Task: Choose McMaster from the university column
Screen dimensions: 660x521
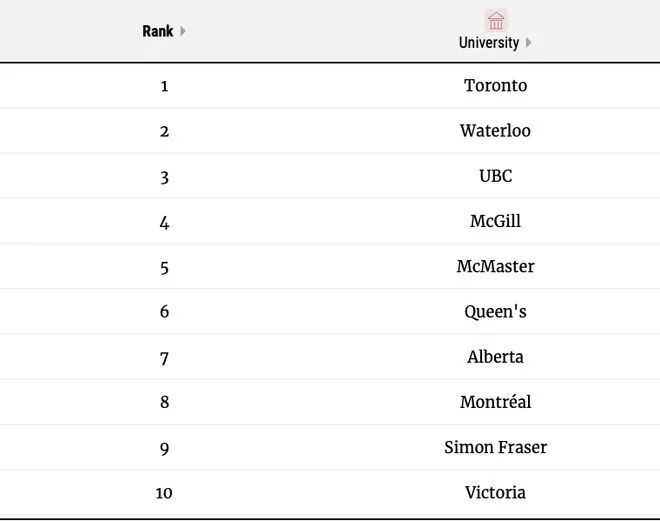Action: click(495, 267)
